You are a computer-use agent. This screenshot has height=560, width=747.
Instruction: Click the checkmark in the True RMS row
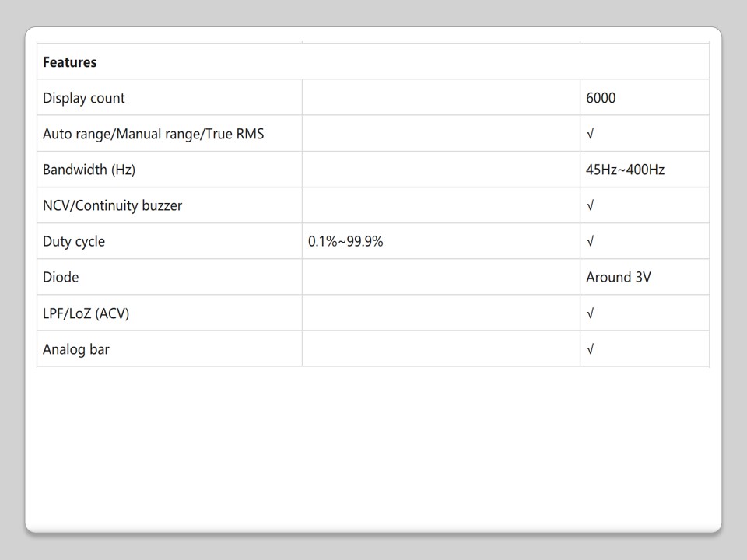[591, 134]
